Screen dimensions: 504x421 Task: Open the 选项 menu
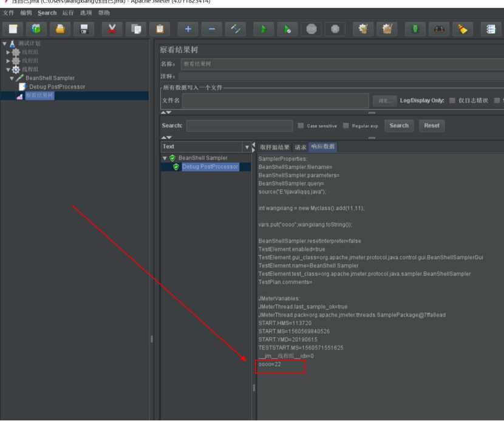[86, 13]
